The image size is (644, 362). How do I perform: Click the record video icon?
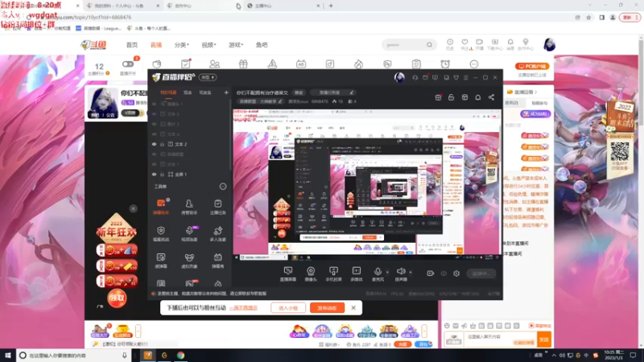[x=430, y=274]
